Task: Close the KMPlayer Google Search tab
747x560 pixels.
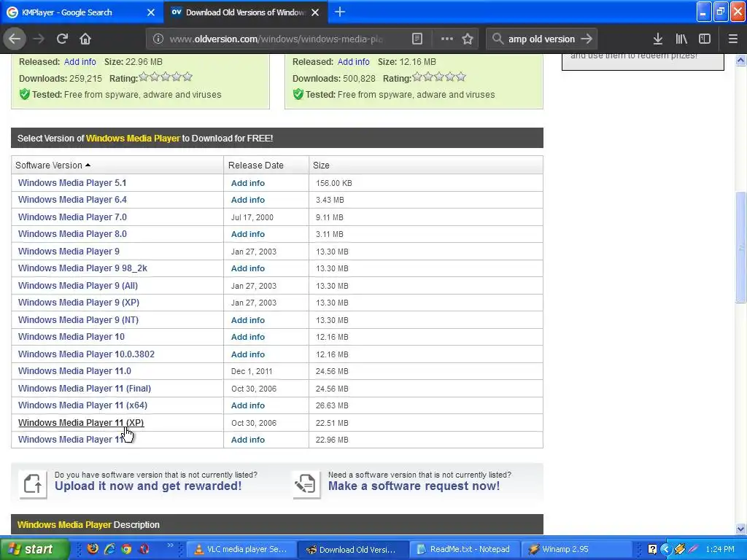Action: (x=151, y=12)
